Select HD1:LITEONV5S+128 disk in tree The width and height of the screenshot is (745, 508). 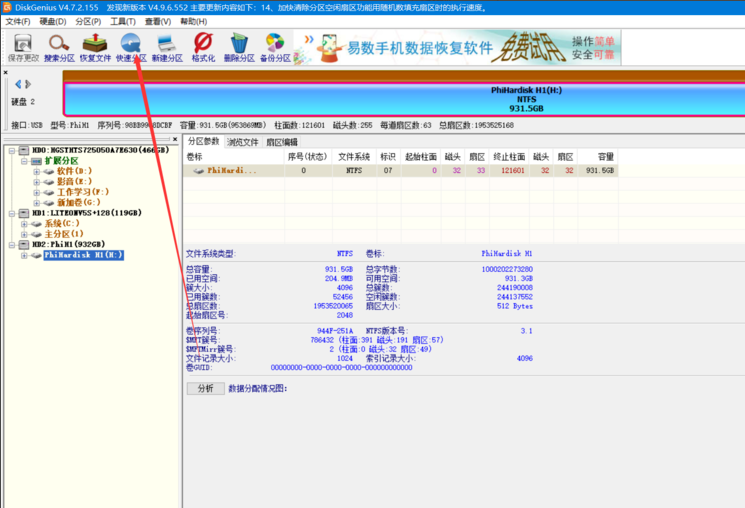(x=86, y=213)
